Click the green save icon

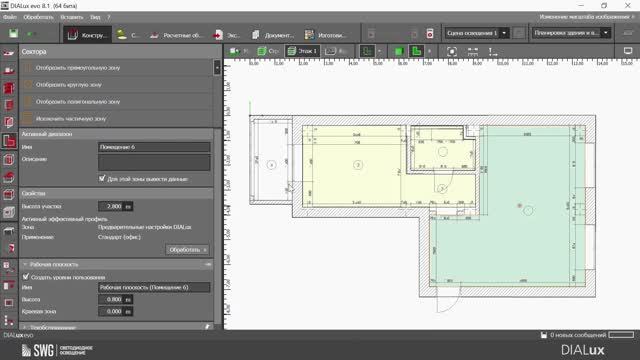click(13, 33)
